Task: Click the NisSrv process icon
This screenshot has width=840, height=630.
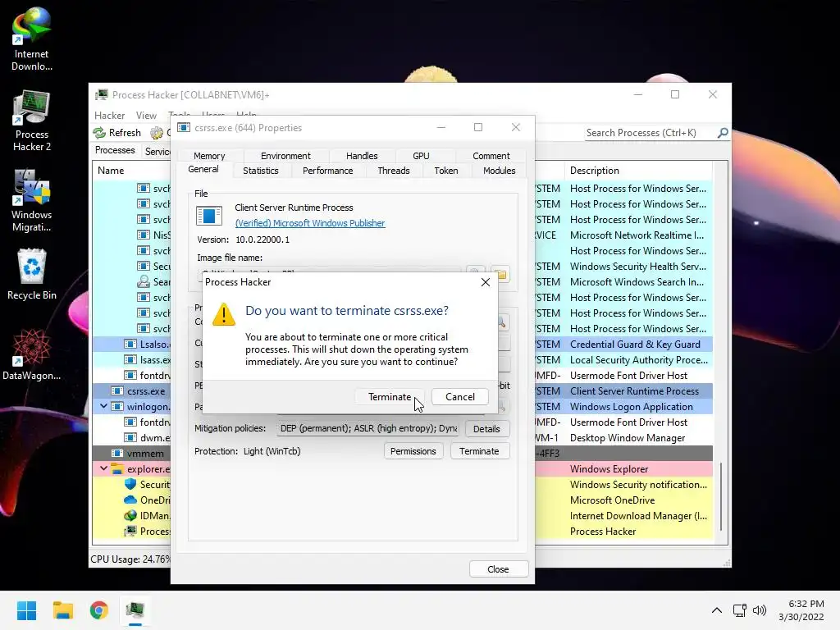Action: 143,235
